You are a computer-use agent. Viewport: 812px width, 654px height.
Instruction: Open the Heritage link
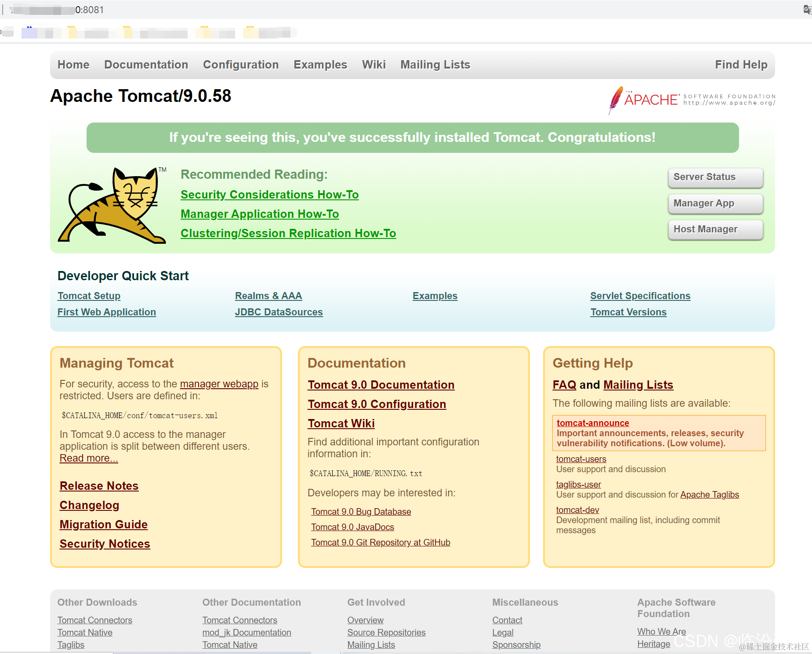tap(653, 644)
